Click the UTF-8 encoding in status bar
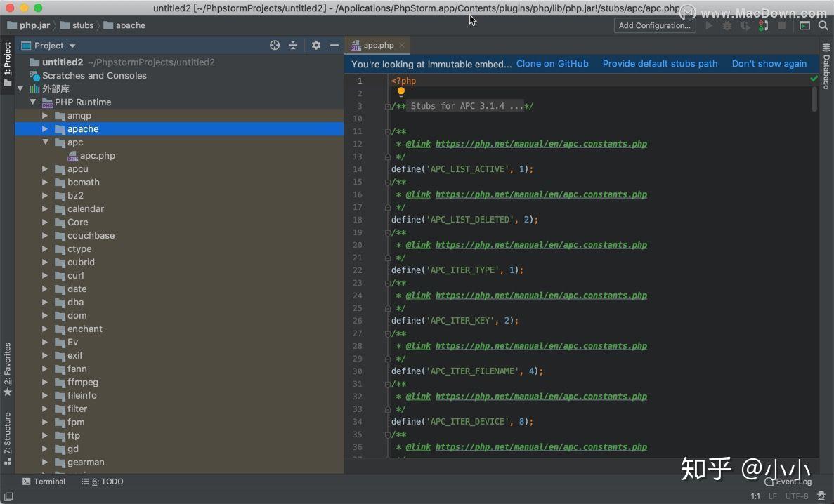Screen dimensions: 834x504 (x=797, y=496)
